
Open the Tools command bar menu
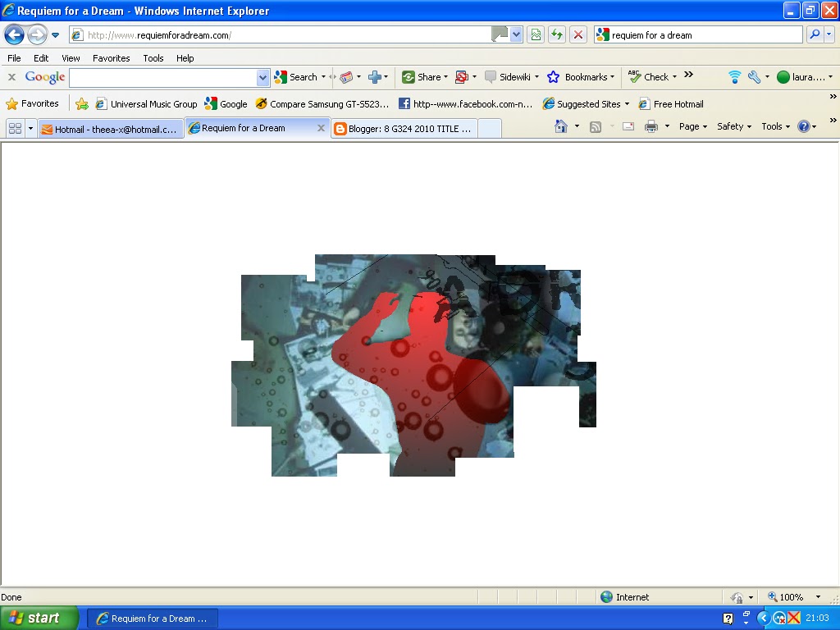point(775,126)
